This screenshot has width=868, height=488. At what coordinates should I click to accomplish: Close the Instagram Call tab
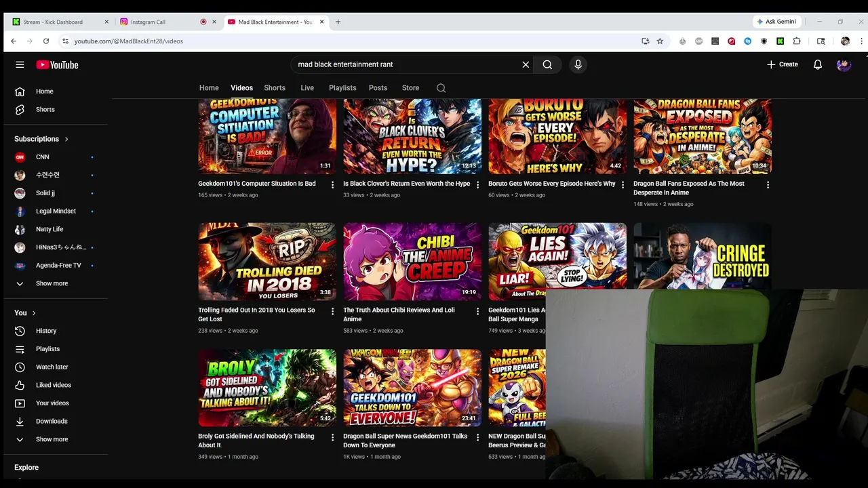pyautogui.click(x=214, y=22)
